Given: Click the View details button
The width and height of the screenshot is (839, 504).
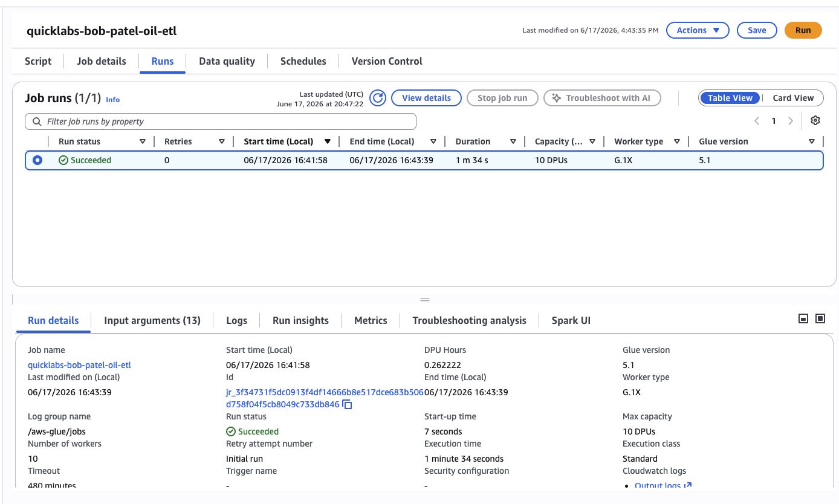Looking at the screenshot, I should (426, 98).
